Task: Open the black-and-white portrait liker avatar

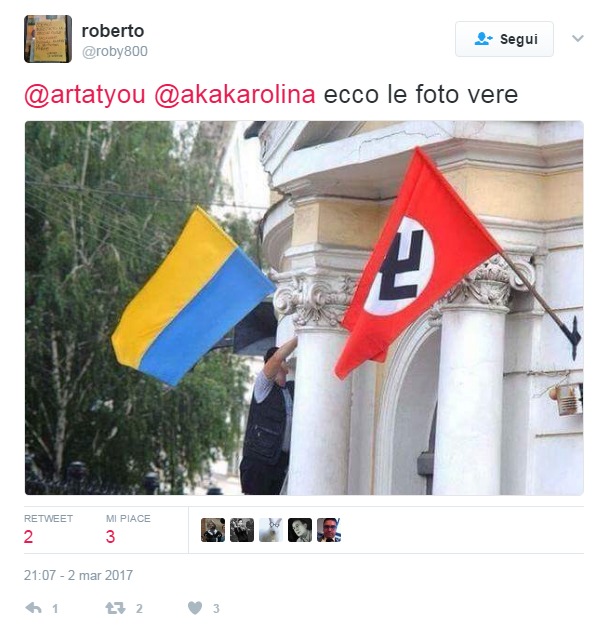Action: [x=300, y=530]
